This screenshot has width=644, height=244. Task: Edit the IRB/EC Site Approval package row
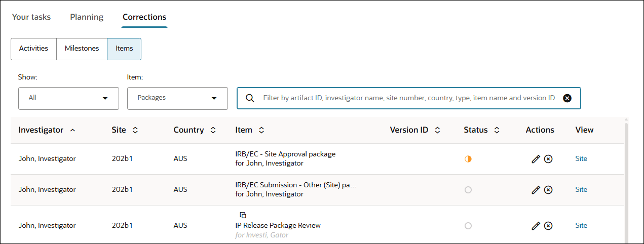[536, 159]
